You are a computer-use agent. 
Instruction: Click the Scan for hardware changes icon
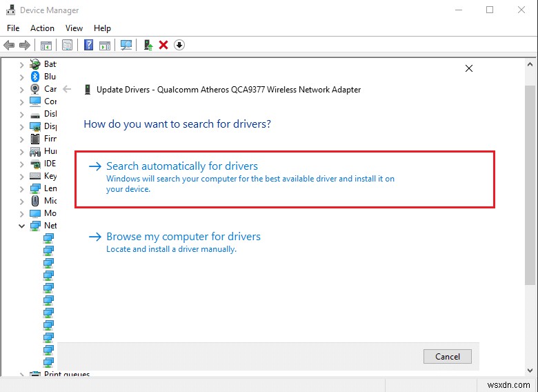126,45
